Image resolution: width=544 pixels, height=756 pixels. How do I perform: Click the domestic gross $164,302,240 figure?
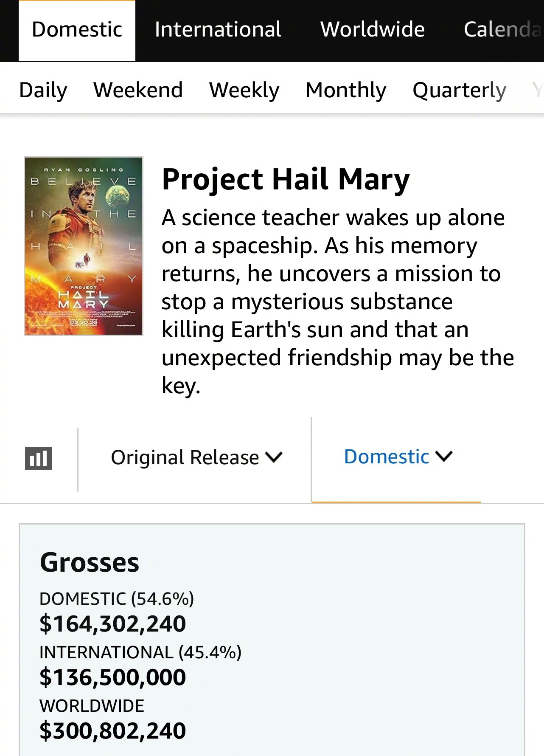112,624
